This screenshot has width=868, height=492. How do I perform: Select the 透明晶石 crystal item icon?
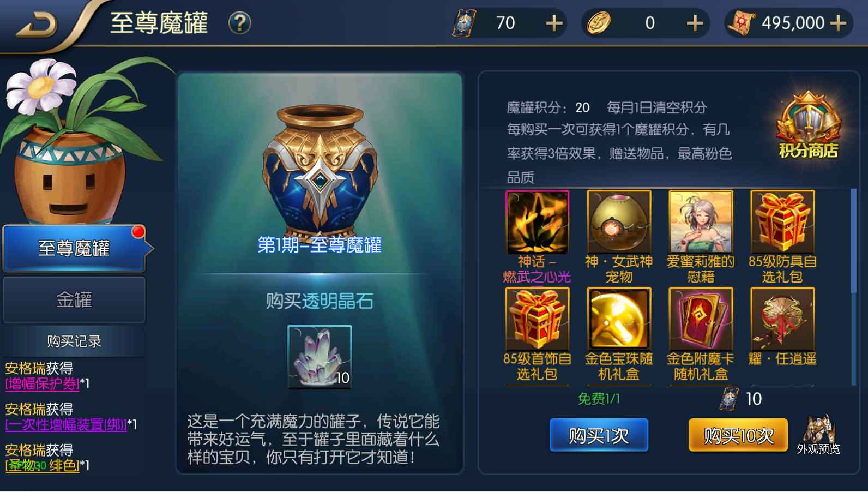pos(320,357)
